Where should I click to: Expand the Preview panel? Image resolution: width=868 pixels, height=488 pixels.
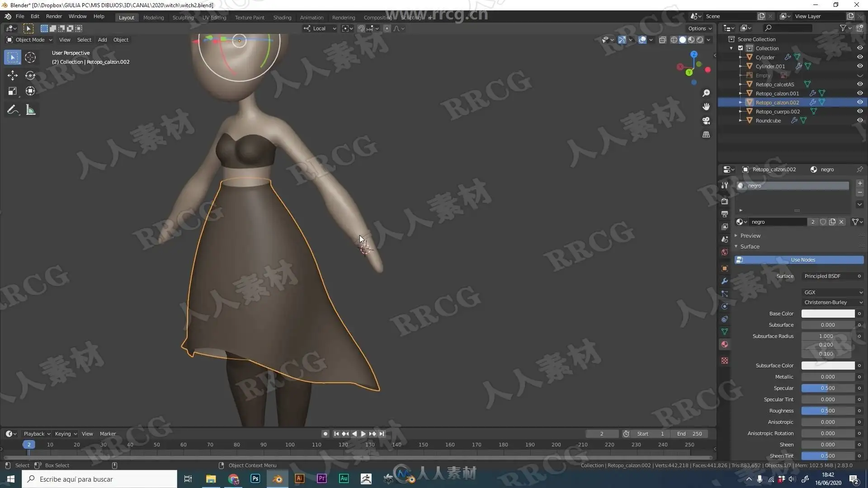click(x=750, y=235)
